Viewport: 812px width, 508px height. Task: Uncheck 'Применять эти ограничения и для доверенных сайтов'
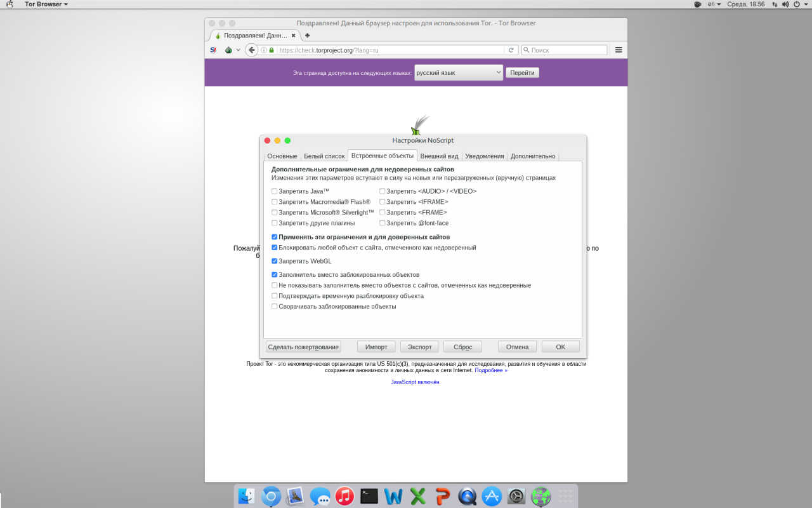(x=275, y=237)
